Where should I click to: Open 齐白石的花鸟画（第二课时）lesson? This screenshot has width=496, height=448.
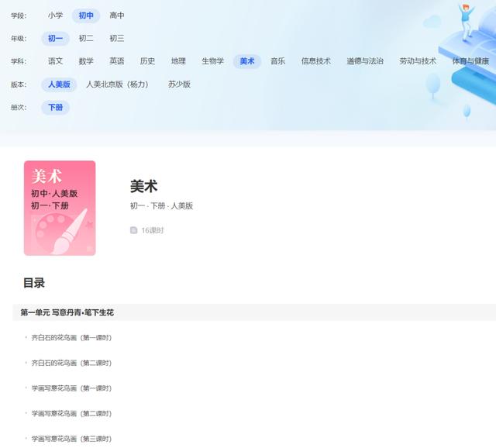click(71, 363)
